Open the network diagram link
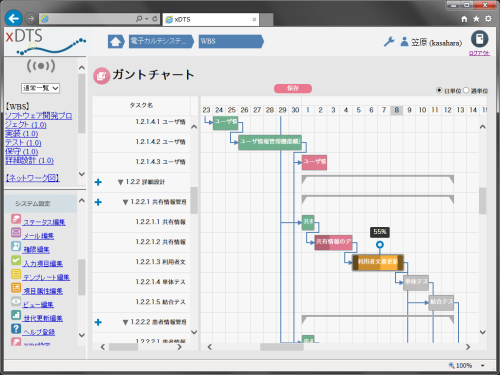500x375 pixels. pos(32,178)
